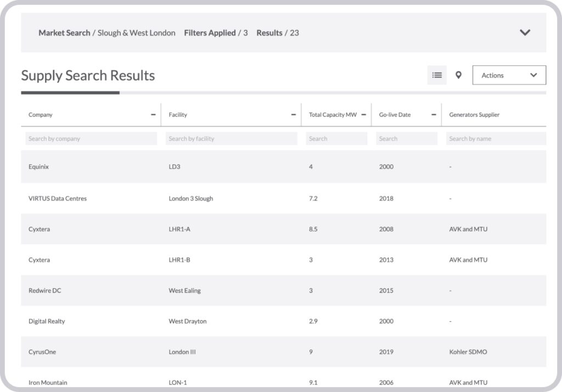Click the list icon next to Actions
Viewport: 562px width, 392px height.
(437, 75)
